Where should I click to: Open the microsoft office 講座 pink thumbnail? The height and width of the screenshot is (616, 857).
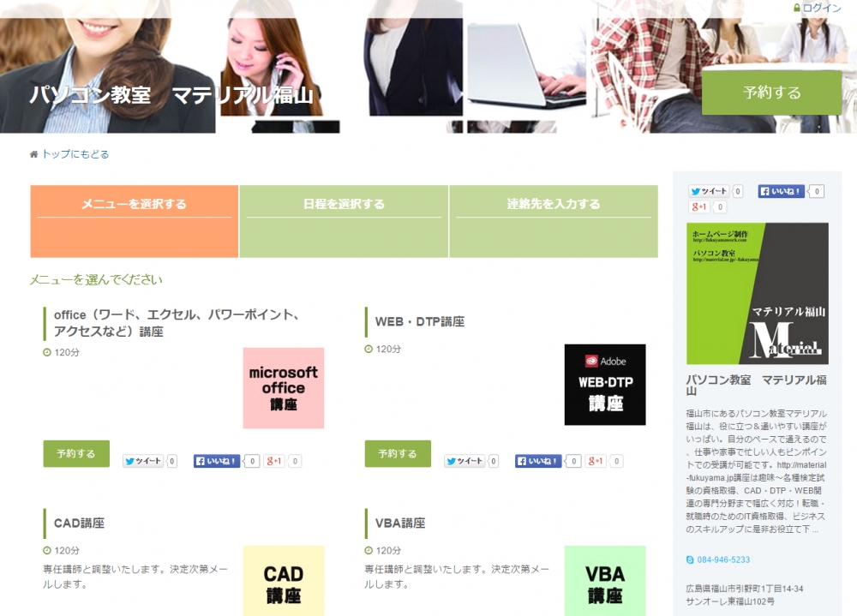[283, 388]
